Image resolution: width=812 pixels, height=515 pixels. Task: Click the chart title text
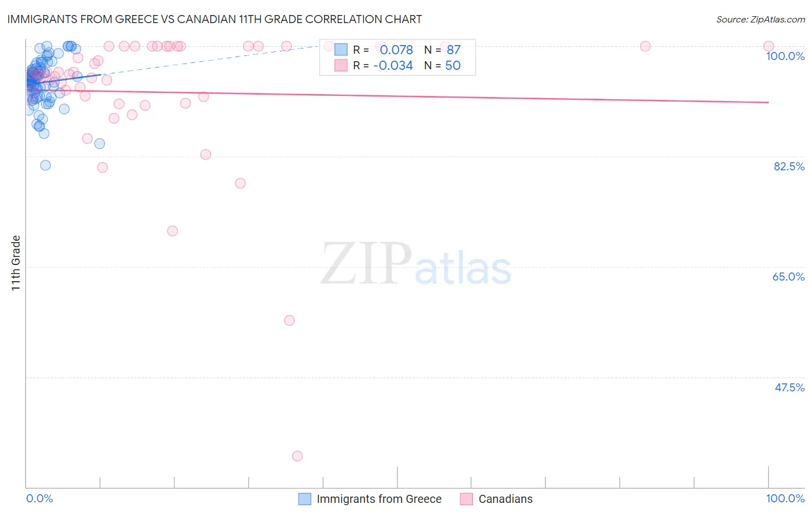pos(214,19)
